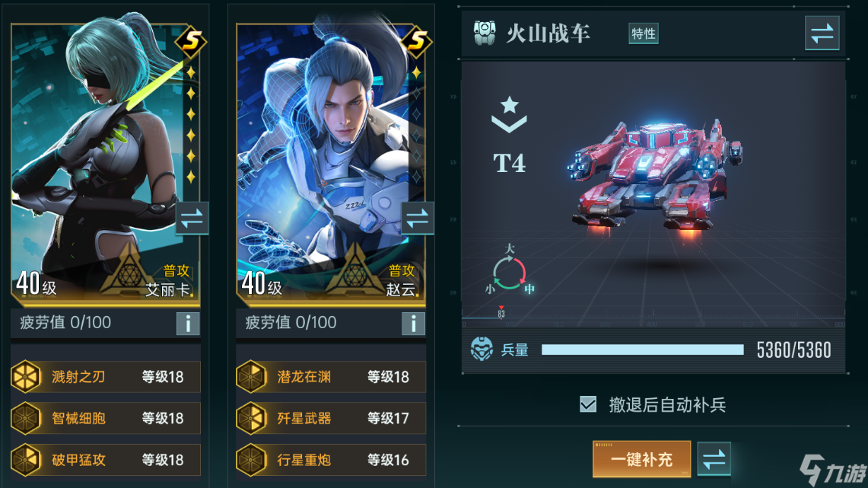Screen dimensions: 868x488
Task: Open the 艾丽卡 fatigue info icon
Action: pos(188,324)
